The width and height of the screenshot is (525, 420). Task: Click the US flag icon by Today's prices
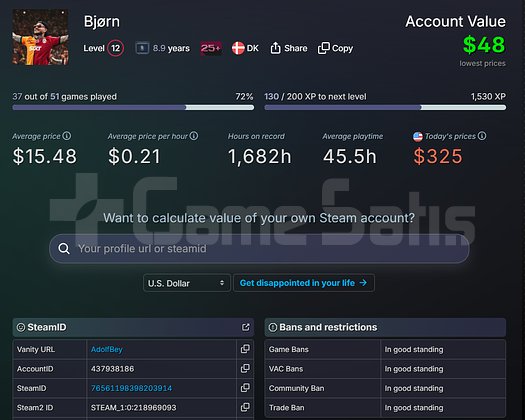(x=418, y=136)
